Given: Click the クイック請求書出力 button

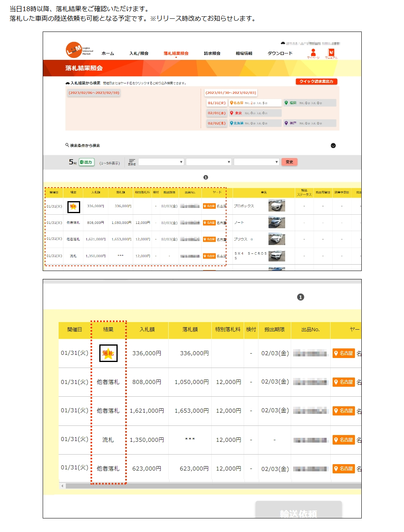Looking at the screenshot, I should 316,81.
